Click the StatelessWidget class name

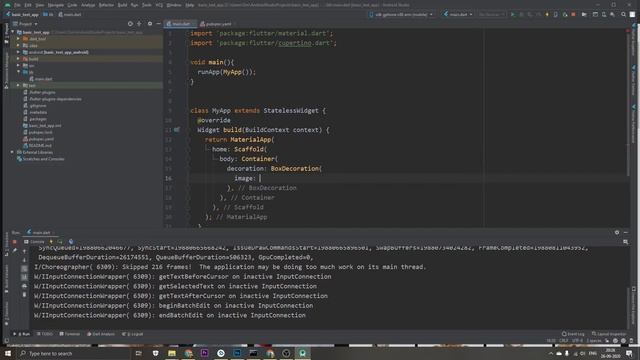(291, 111)
